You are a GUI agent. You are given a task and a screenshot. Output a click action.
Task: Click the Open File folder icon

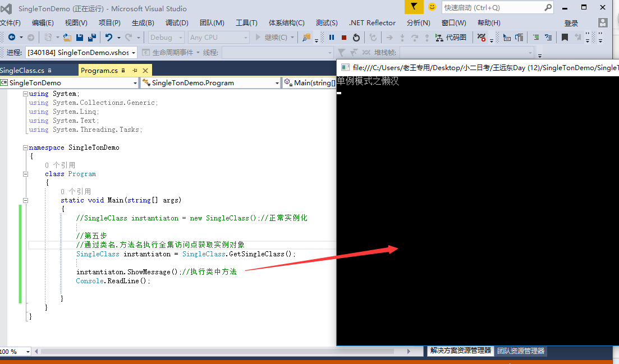coord(67,38)
